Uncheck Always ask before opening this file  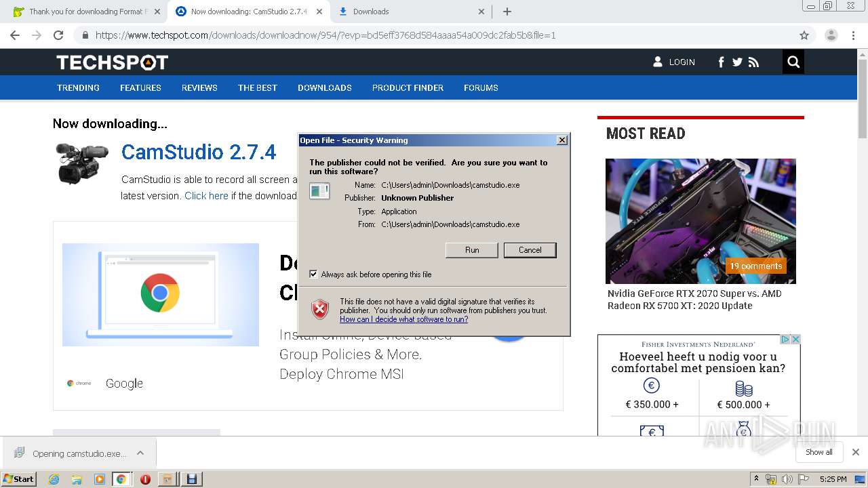[x=313, y=274]
